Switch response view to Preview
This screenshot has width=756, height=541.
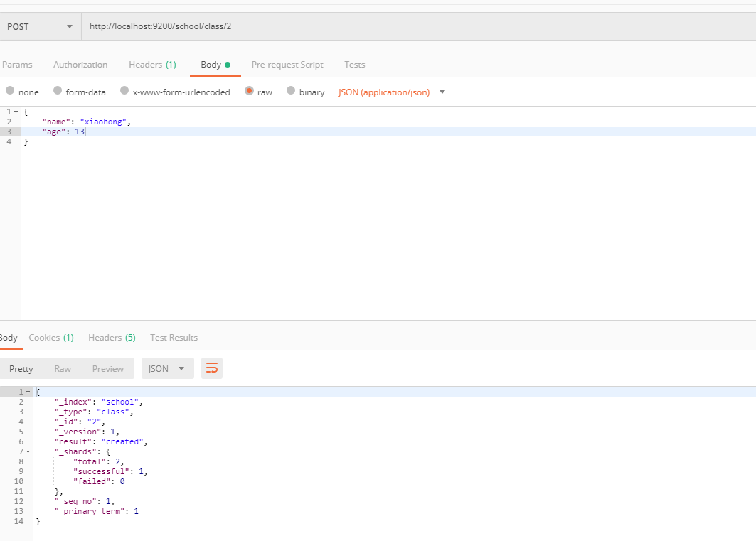pyautogui.click(x=108, y=368)
